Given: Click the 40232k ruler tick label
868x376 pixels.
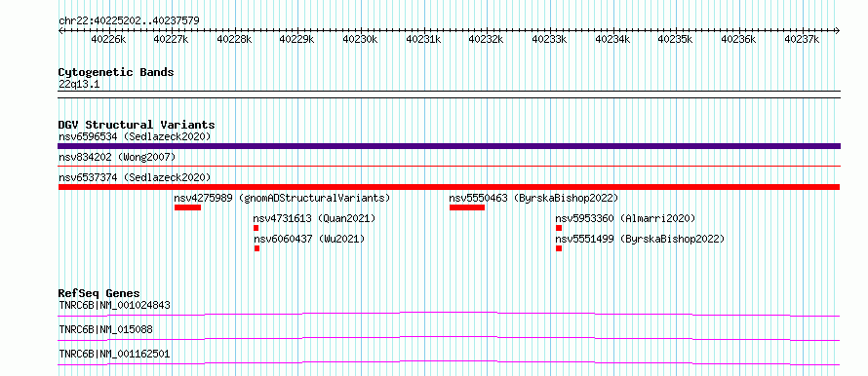Looking at the screenshot, I should (x=486, y=39).
